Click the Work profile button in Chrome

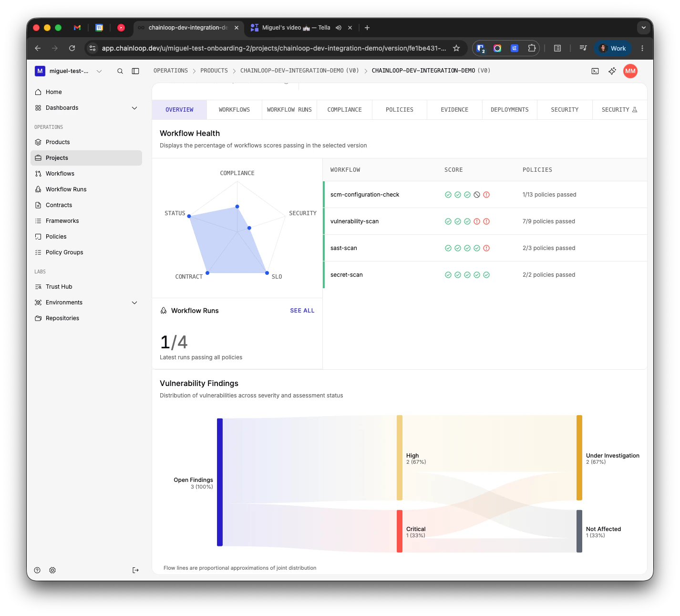click(x=613, y=48)
